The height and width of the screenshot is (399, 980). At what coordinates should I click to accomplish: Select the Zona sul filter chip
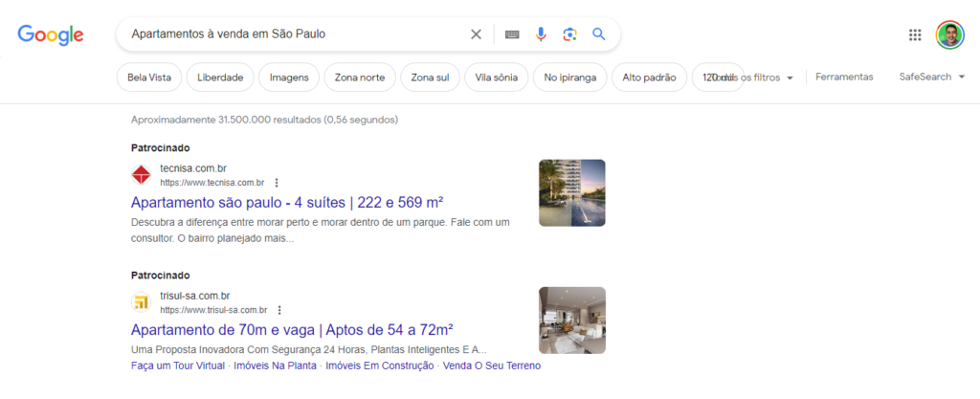tap(430, 78)
